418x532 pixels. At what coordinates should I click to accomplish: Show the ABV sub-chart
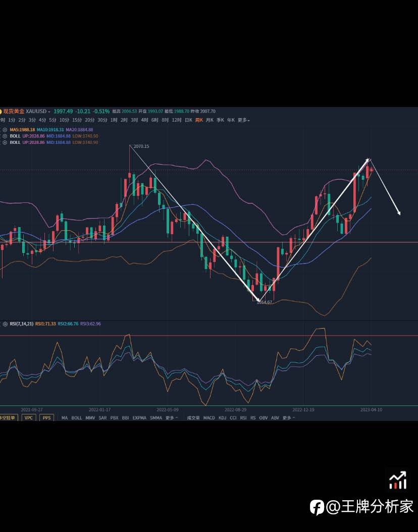275,418
